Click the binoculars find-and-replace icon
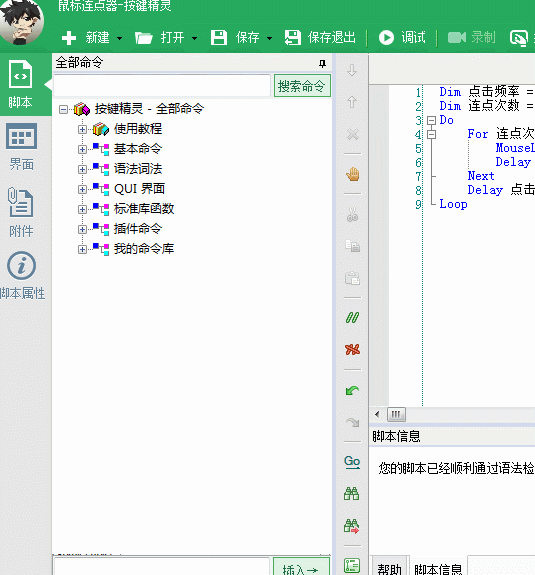This screenshot has height=575, width=535. pos(352,525)
